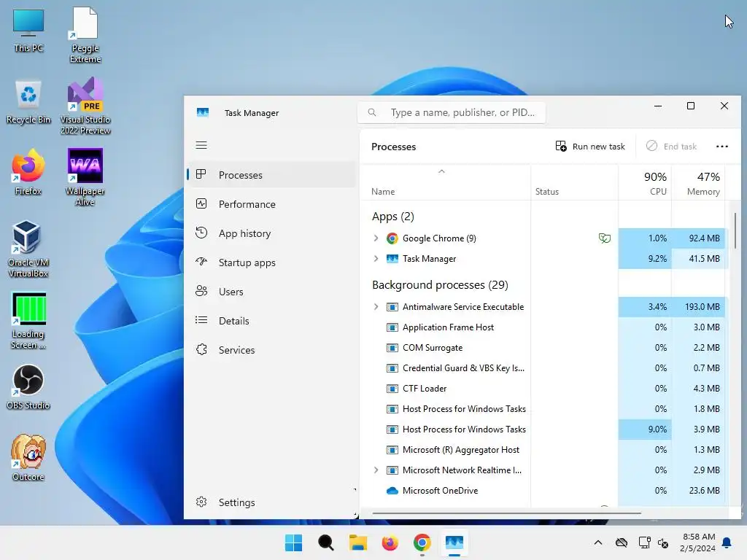Click the Details list icon

pyautogui.click(x=201, y=320)
